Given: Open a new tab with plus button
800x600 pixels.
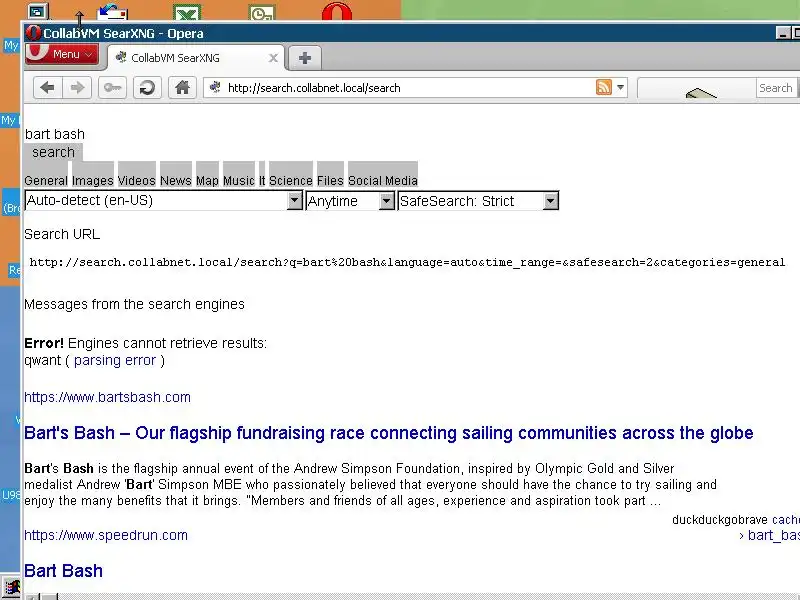Looking at the screenshot, I should [x=305, y=58].
